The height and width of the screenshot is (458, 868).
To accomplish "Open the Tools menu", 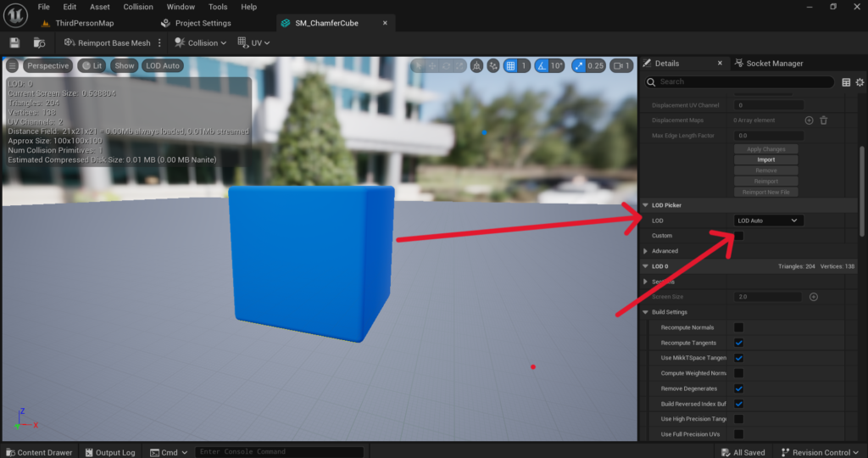I will pos(218,7).
